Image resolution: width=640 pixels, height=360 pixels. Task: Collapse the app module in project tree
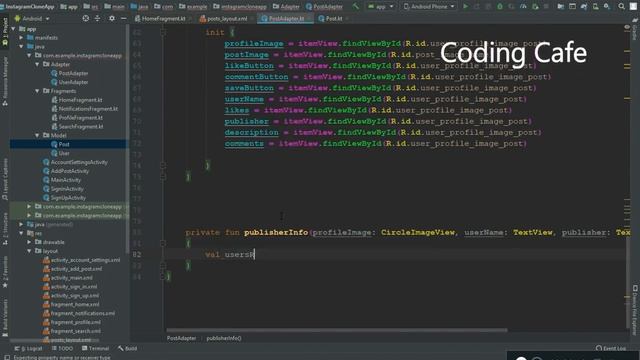[x=13, y=29]
